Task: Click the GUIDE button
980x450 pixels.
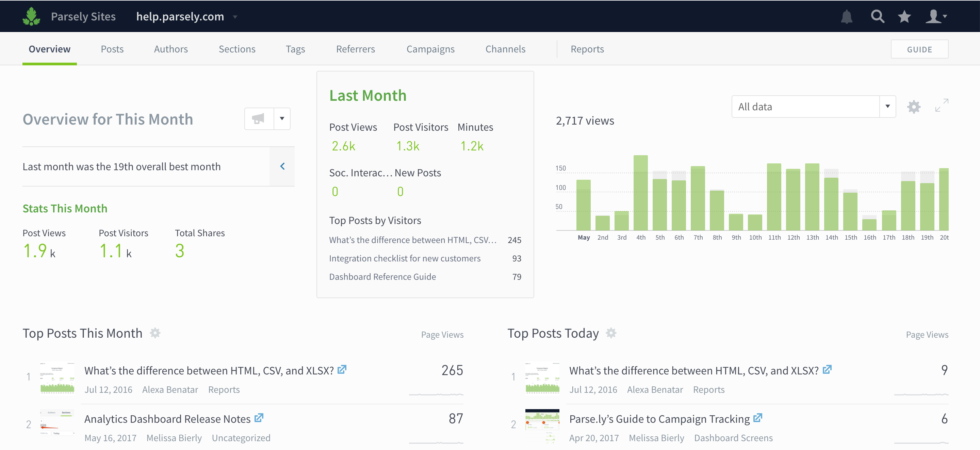Action: point(919,49)
